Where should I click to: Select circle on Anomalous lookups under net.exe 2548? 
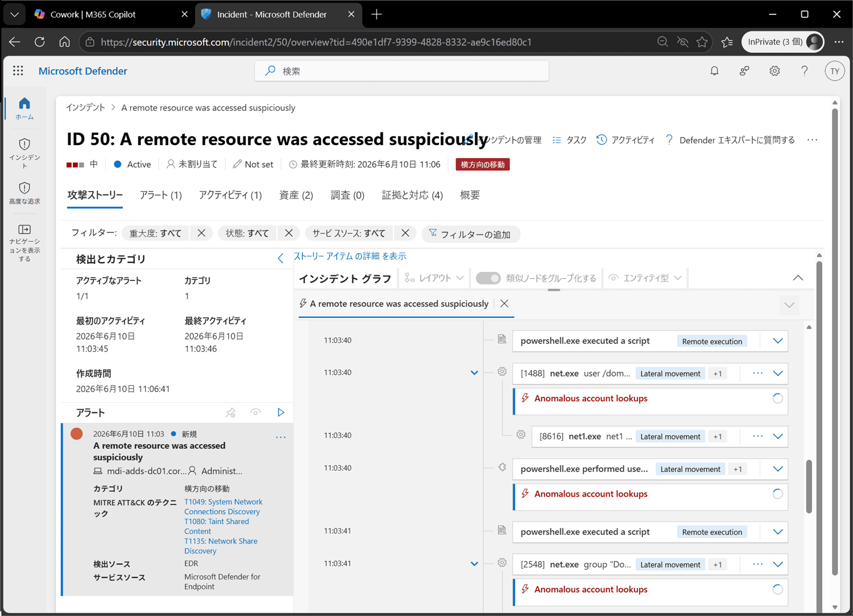[777, 590]
